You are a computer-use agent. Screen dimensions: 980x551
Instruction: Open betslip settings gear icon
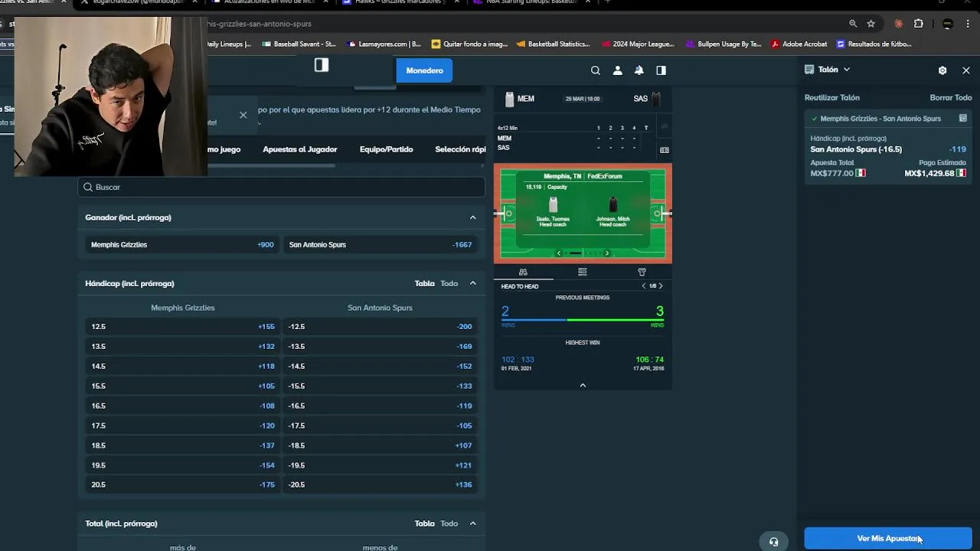click(x=942, y=70)
